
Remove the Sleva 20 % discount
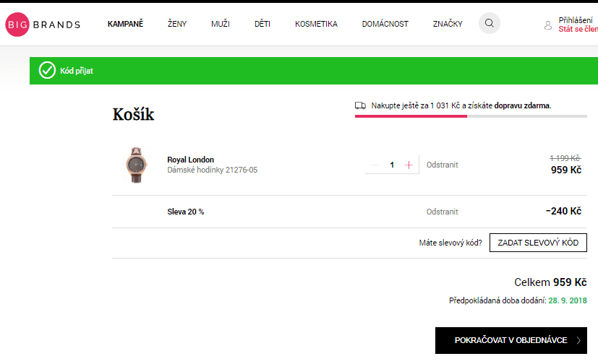442,212
